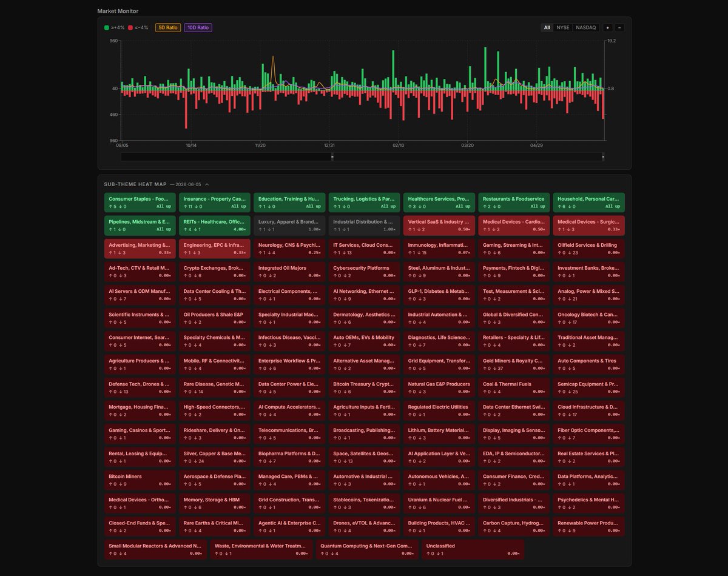Collapse the Sub-Theme Heat Map section
This screenshot has width=728, height=576.
(207, 184)
